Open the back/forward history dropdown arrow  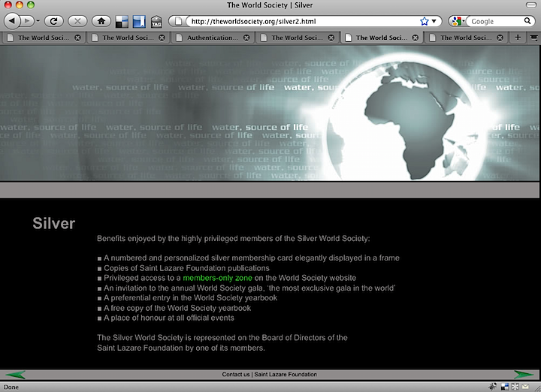coord(38,21)
